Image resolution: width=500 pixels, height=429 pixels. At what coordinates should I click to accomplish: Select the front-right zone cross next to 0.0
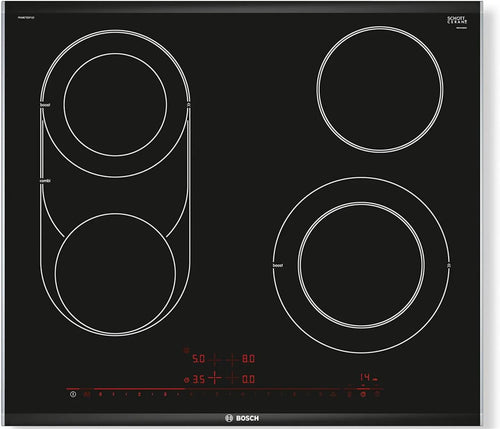coord(232,378)
